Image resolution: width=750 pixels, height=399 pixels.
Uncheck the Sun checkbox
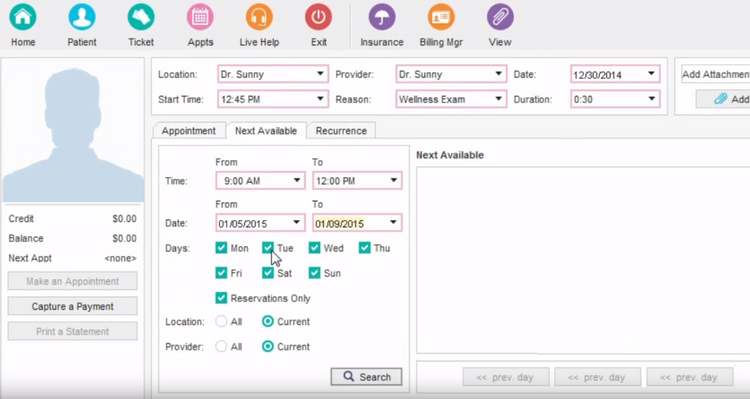coord(314,273)
